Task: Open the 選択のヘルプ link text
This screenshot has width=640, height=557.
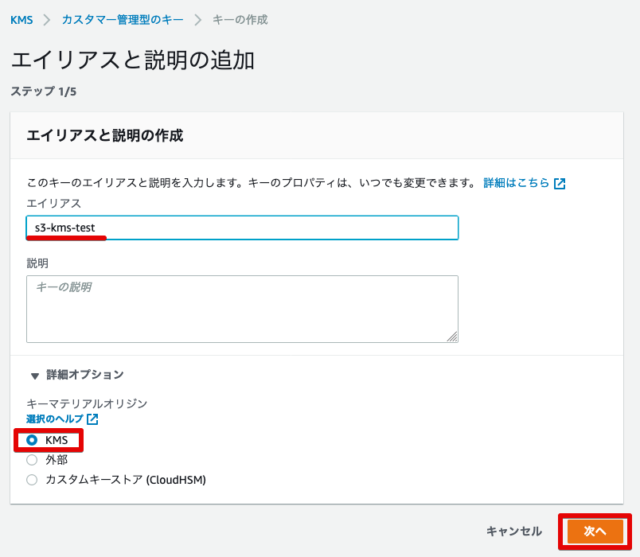Action: 55,419
